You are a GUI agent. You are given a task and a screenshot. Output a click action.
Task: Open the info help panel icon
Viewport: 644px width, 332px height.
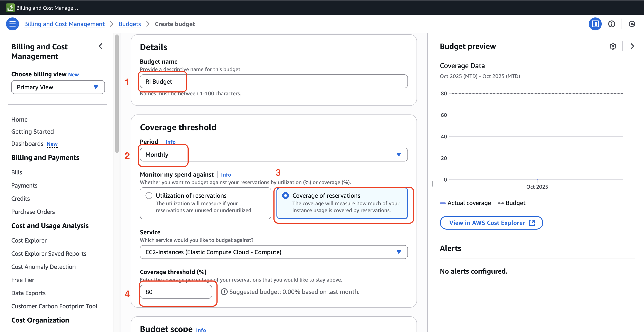pyautogui.click(x=611, y=24)
